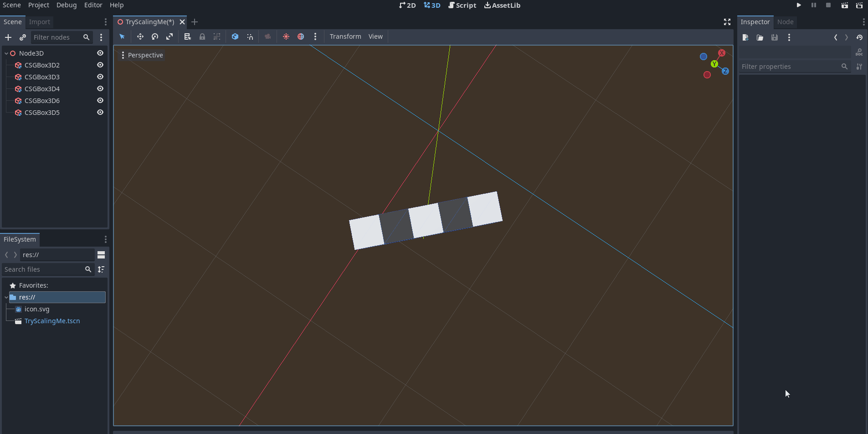Screen dimensions: 868x434
Task: Switch to the 2D workspace
Action: [407, 5]
